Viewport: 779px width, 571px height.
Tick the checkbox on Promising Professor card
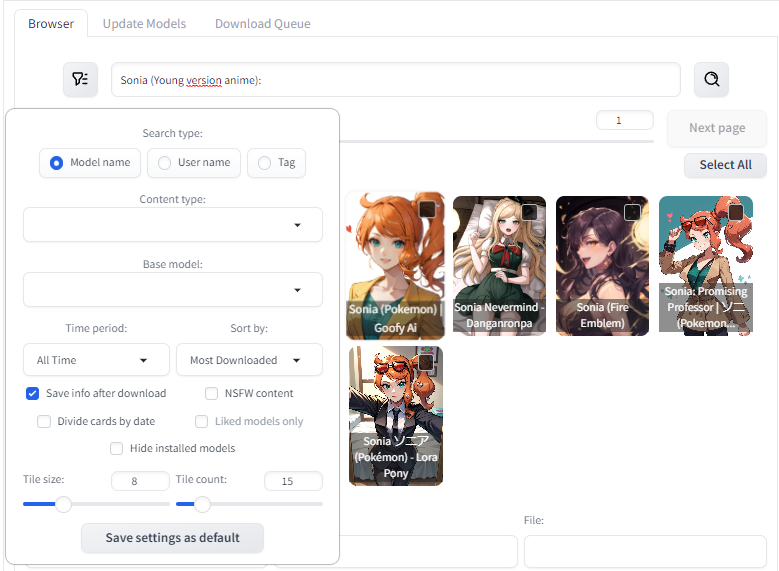coord(735,212)
